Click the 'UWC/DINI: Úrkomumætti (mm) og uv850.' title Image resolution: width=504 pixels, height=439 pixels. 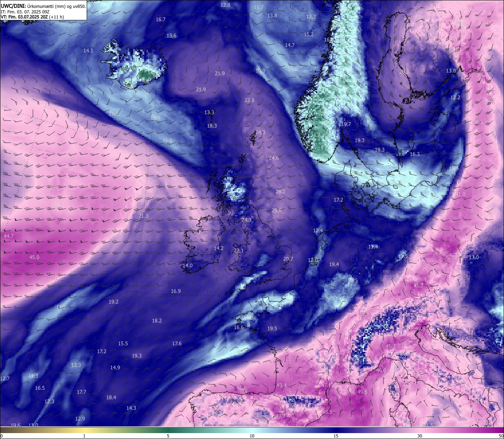tap(43, 6)
